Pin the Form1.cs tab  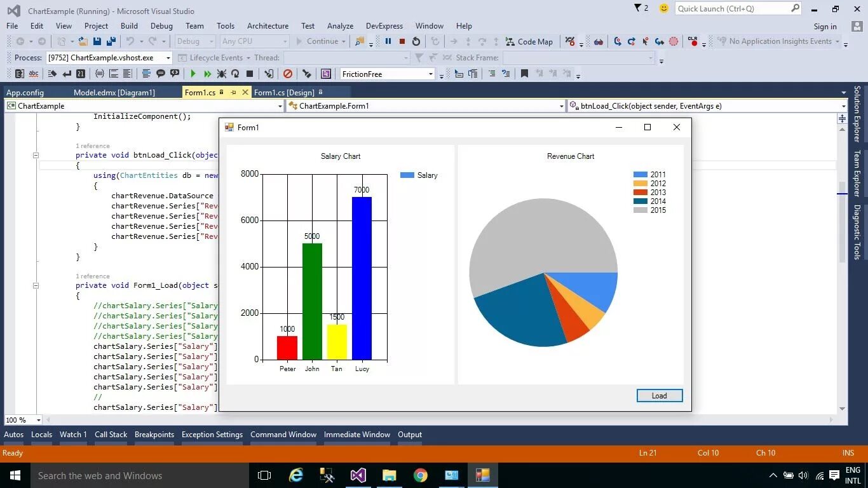233,92
